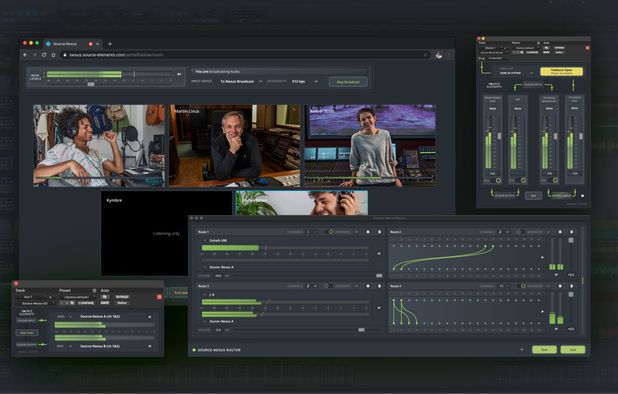Toggle switch under third mixer channel strip
The image size is (618, 394).
[554, 180]
